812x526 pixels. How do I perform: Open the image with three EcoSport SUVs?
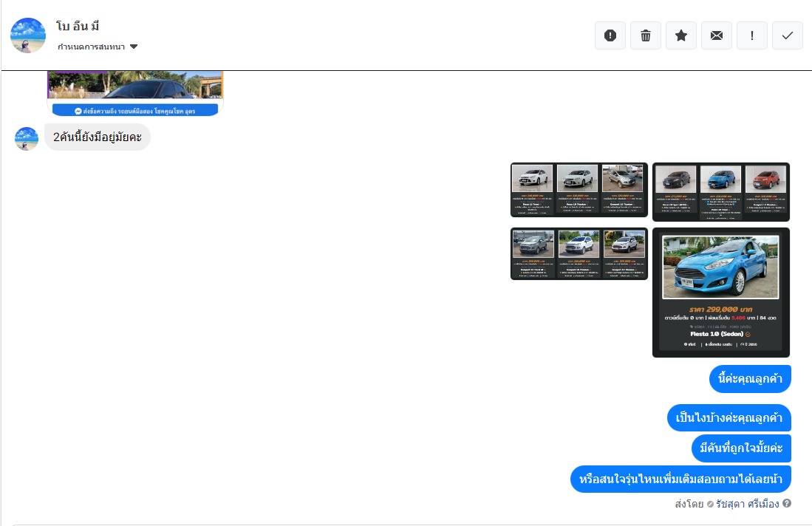(579, 253)
